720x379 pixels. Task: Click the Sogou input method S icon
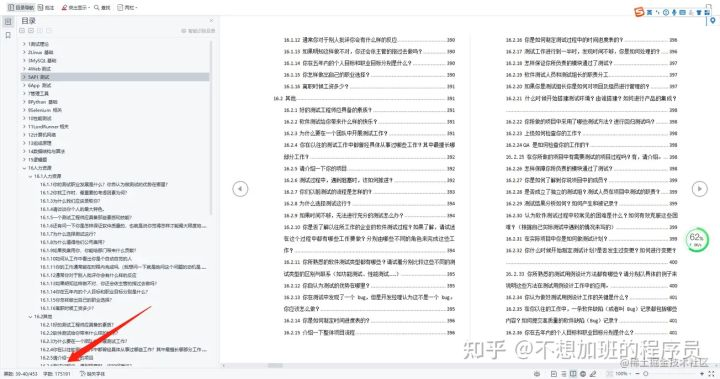click(x=639, y=12)
